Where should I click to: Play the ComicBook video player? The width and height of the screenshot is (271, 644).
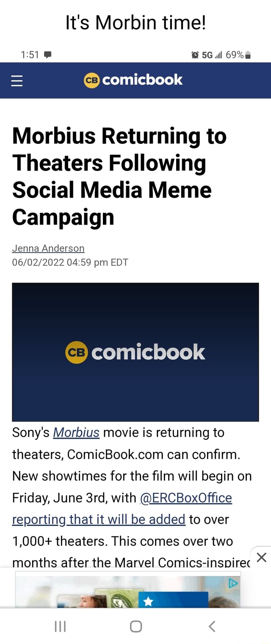tap(135, 352)
